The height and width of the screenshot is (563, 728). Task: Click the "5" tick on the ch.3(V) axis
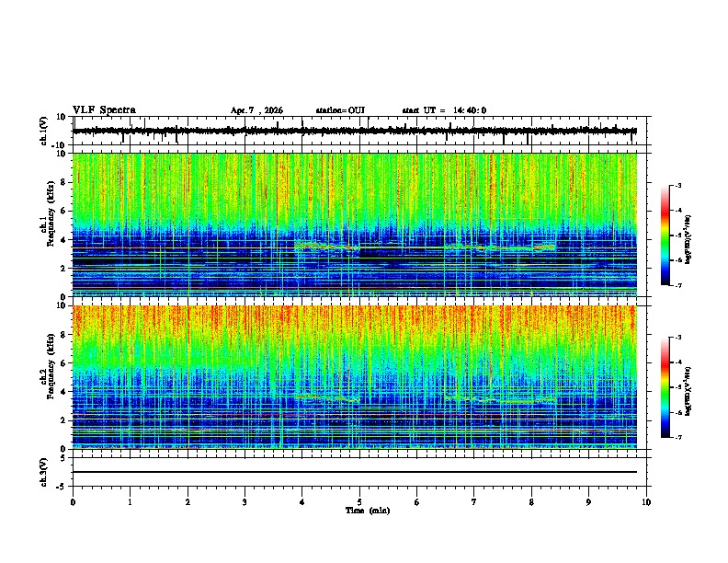[x=63, y=458]
